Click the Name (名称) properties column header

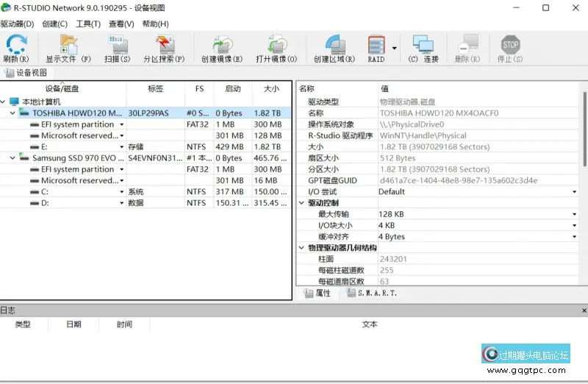[x=337, y=89]
